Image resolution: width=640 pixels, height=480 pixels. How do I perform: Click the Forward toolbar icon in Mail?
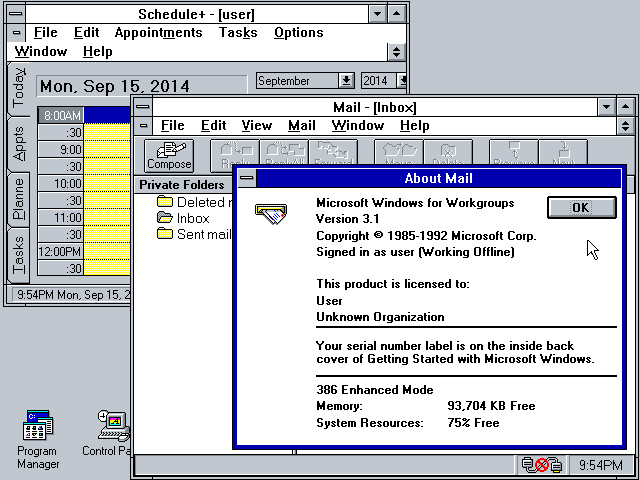(x=333, y=153)
